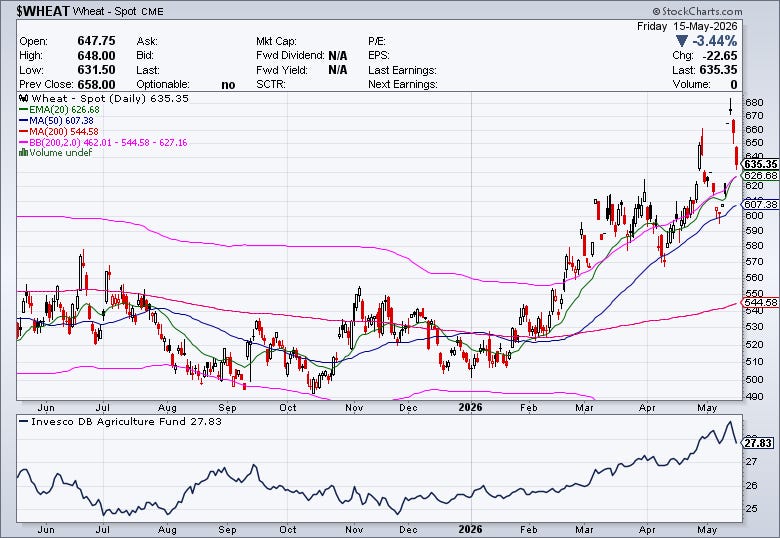The height and width of the screenshot is (538, 780).
Task: Click the Fwd Yield N/A value
Action: pos(337,70)
